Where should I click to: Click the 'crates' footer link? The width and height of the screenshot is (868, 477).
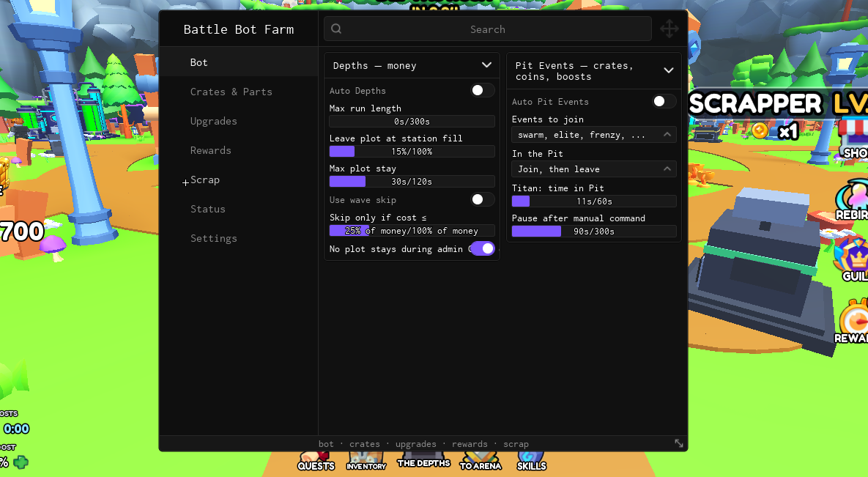[x=364, y=444]
